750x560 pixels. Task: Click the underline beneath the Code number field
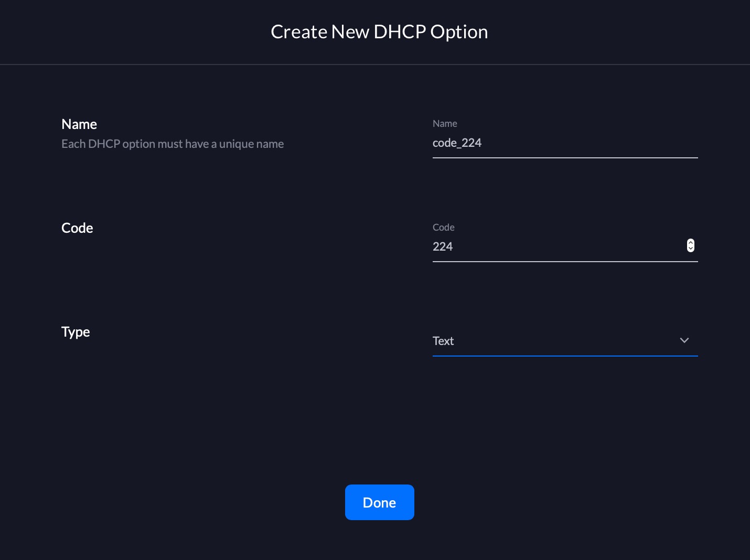[x=565, y=261]
